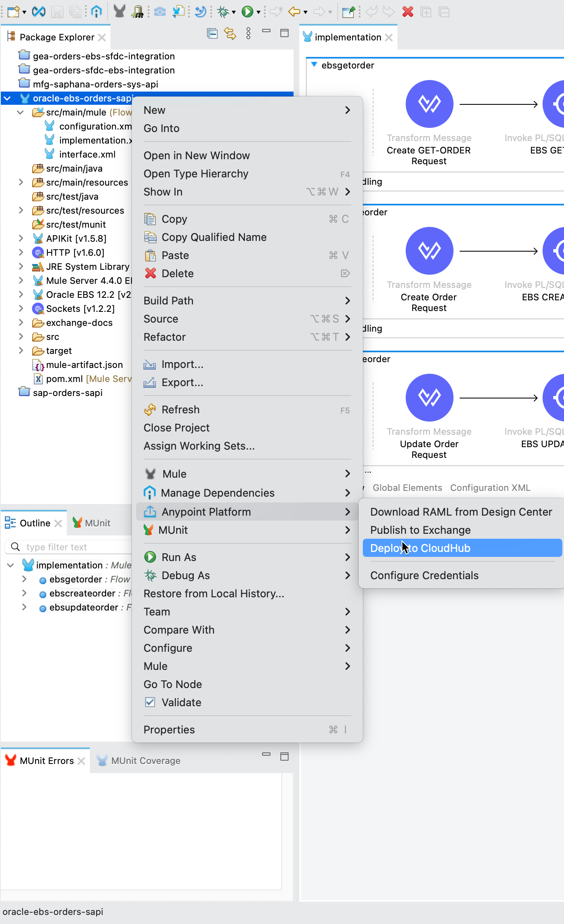Collapse All in Package Explorer
This screenshot has width=564, height=924.
point(212,33)
